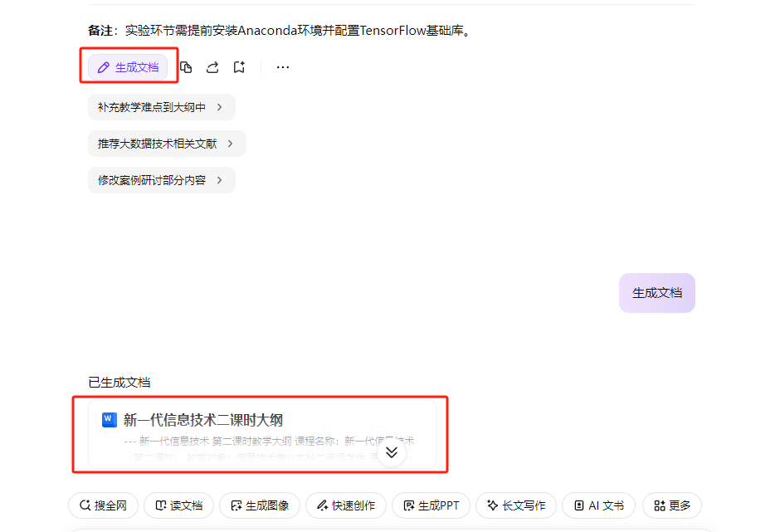Click the 搜全网 search tool

[x=103, y=505]
